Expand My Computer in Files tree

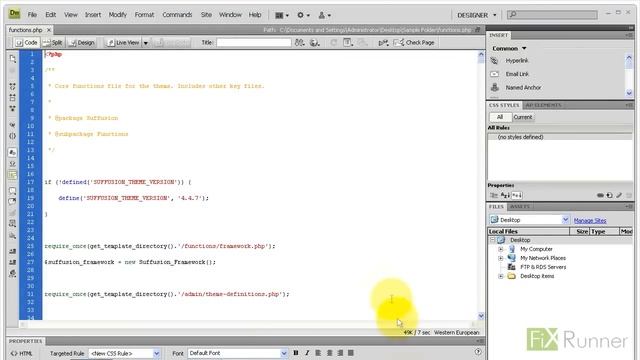pos(500,249)
